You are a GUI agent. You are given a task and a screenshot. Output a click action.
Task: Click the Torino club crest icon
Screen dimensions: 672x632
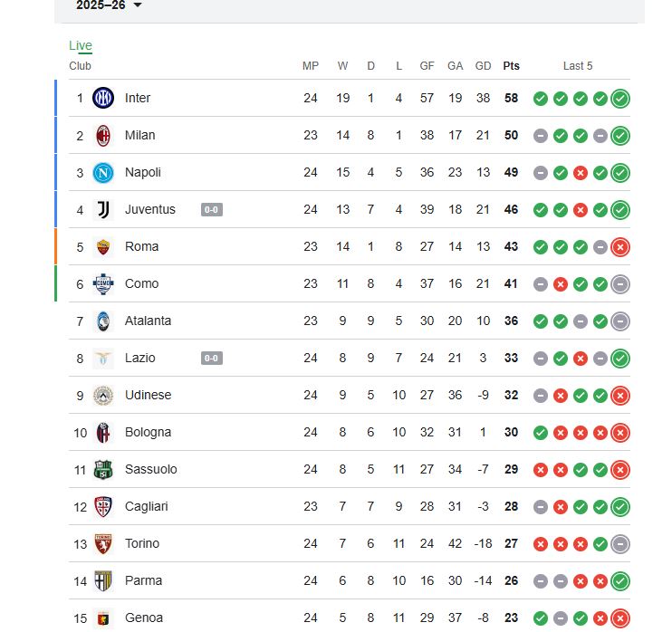click(103, 543)
